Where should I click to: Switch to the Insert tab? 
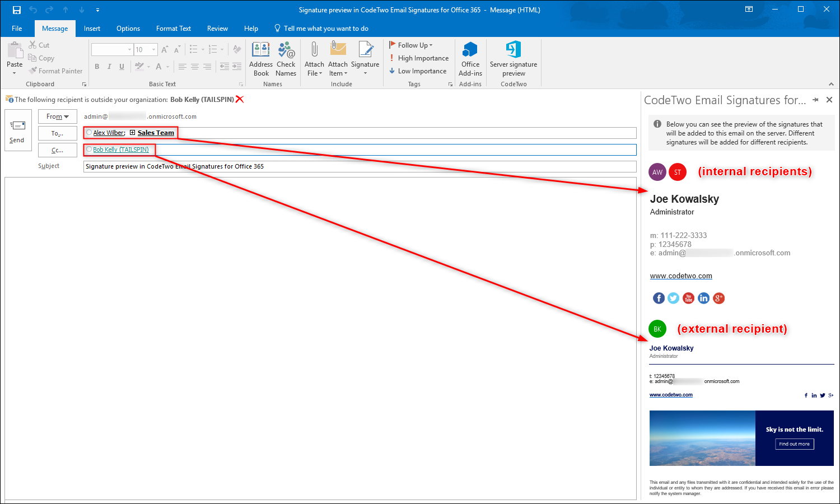[x=92, y=29]
